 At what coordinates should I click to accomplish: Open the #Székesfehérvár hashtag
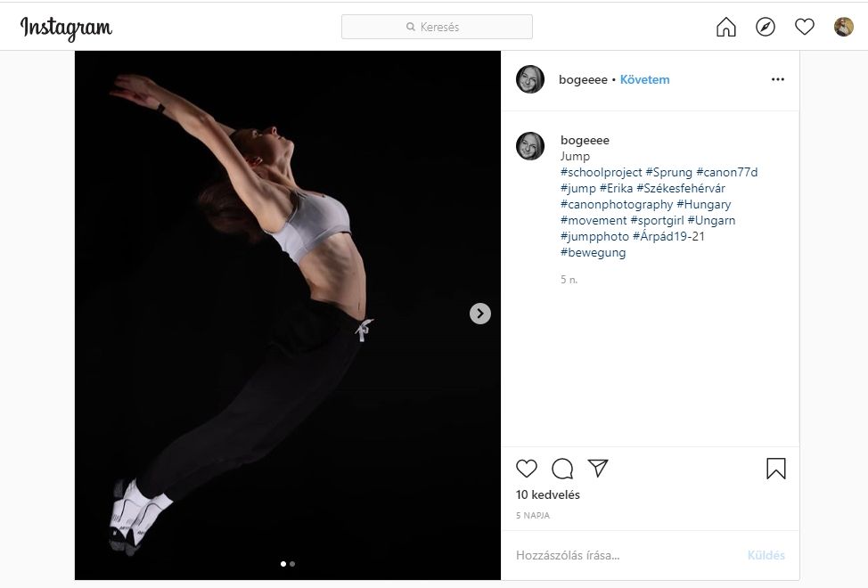coord(680,188)
